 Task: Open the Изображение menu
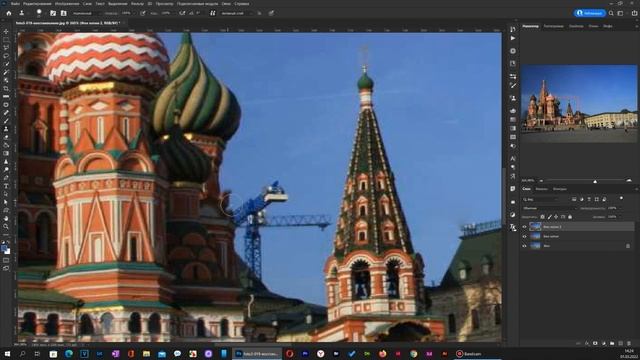(x=67, y=4)
